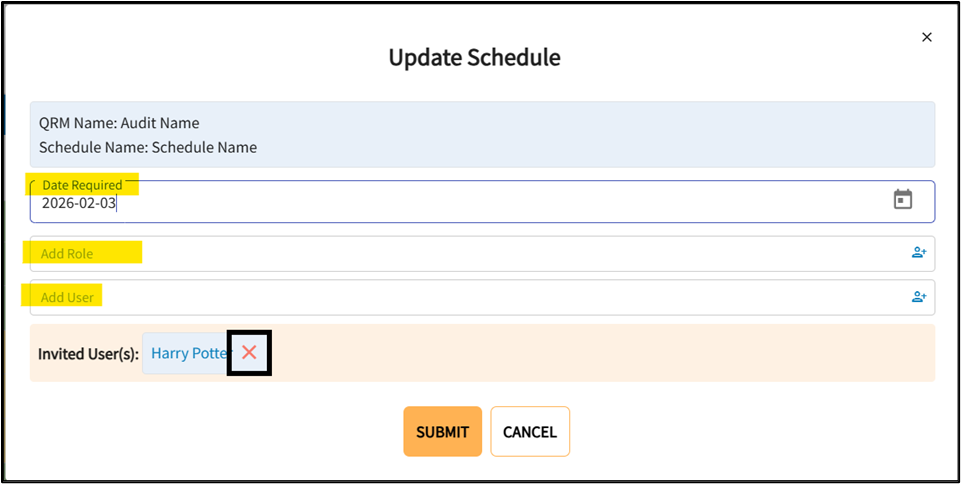Viewport: 961px width, 484px height.
Task: Click the 2026-02-03 date value
Action: [x=79, y=204]
